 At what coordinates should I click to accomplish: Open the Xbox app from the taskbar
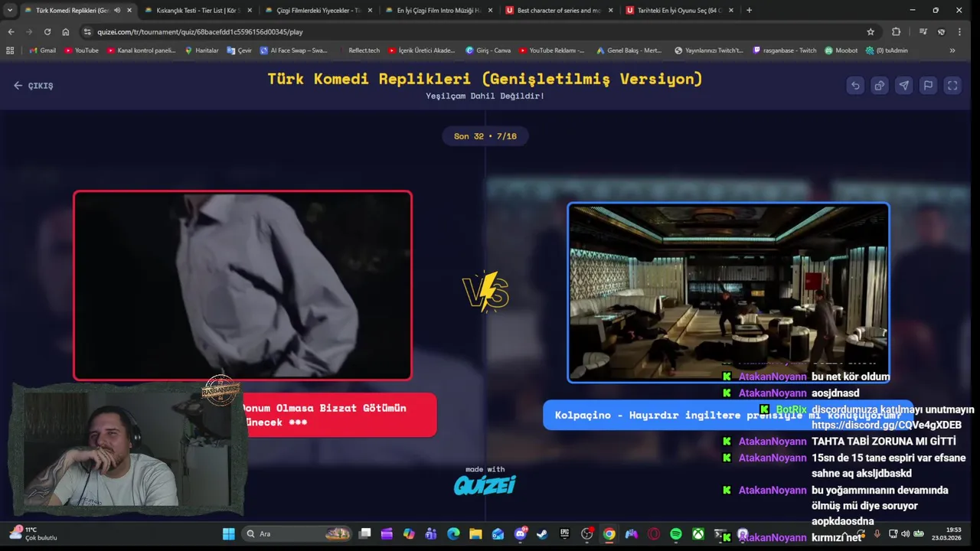tap(698, 533)
